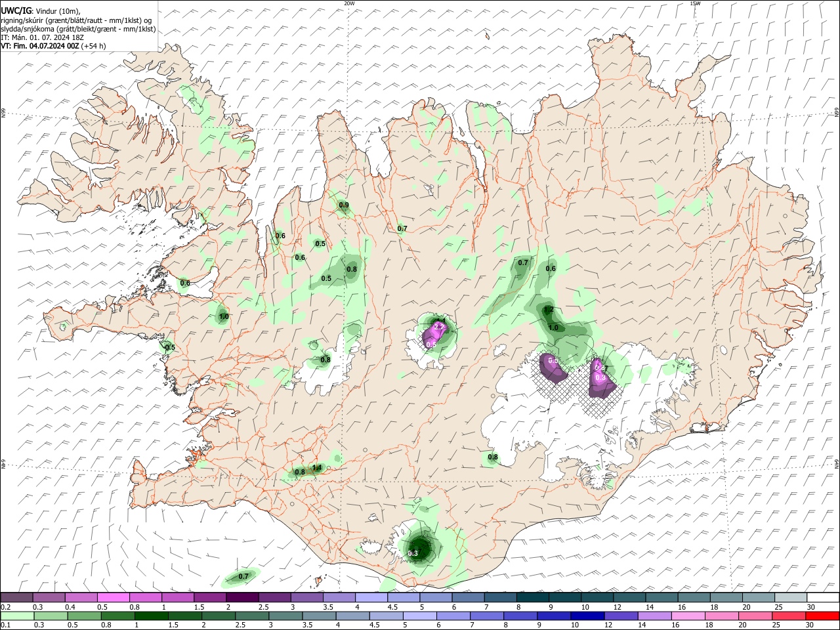Viewport: 840px width, 630px height.
Task: Click the 1.0 value directly below the 1.2 label
Action: pyautogui.click(x=553, y=327)
